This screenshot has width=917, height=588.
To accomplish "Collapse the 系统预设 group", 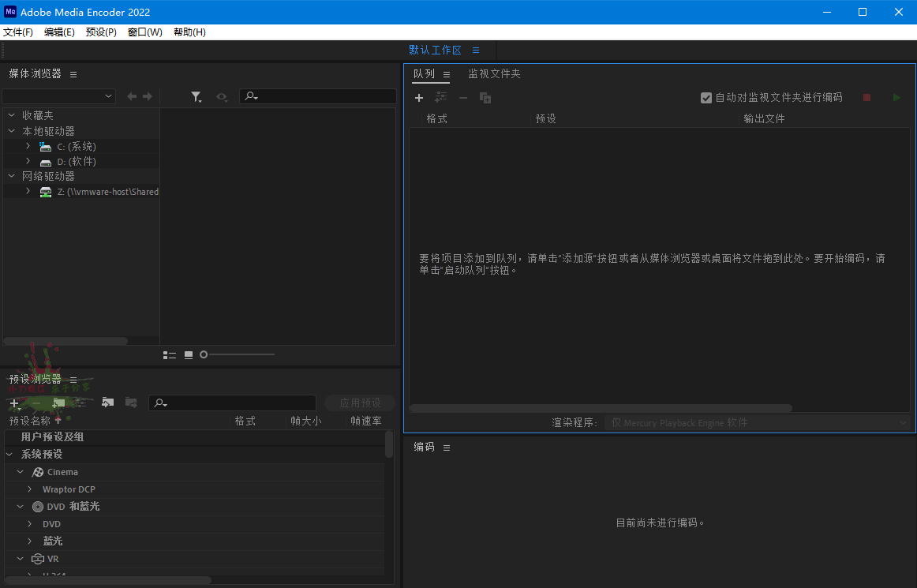I will pyautogui.click(x=10, y=455).
